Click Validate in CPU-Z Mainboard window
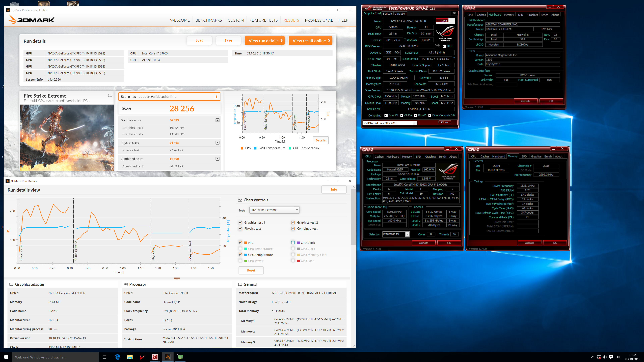 click(526, 101)
